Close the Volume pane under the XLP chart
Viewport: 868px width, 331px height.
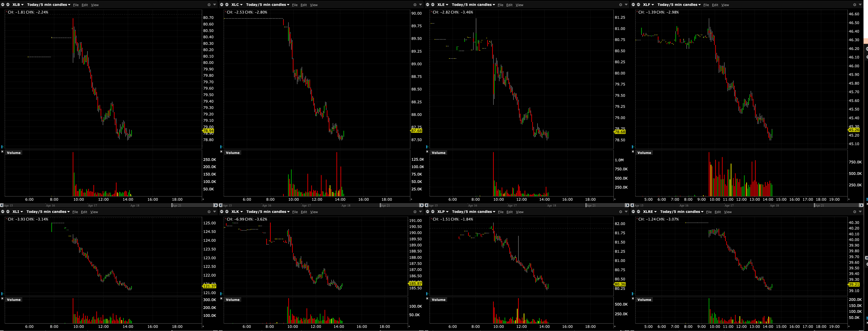coord(427,299)
